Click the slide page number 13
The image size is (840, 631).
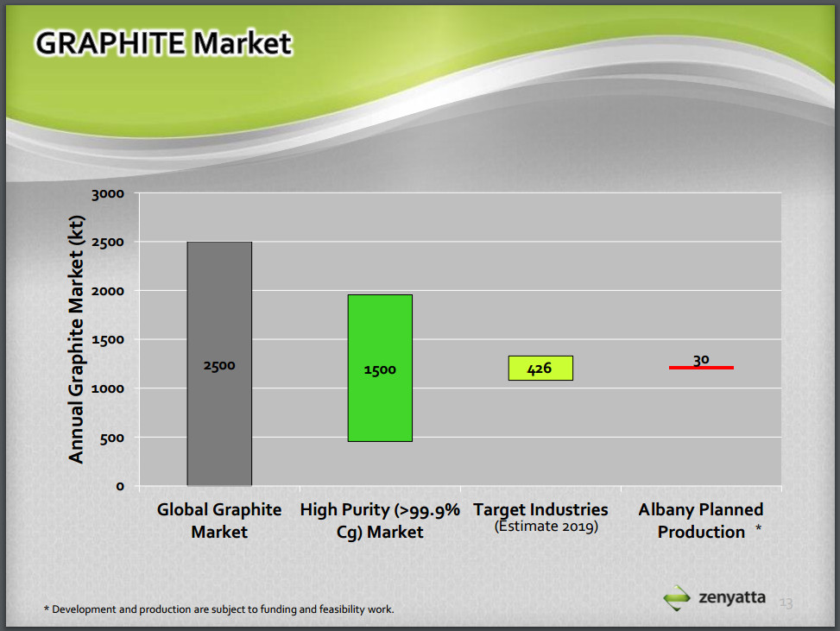786,603
